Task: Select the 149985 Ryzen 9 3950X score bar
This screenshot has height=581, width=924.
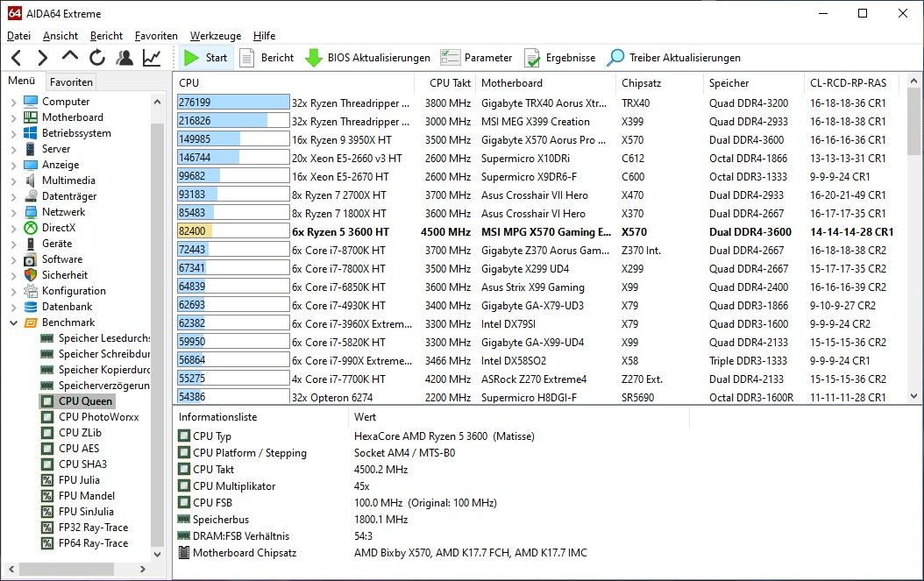Action: (233, 139)
